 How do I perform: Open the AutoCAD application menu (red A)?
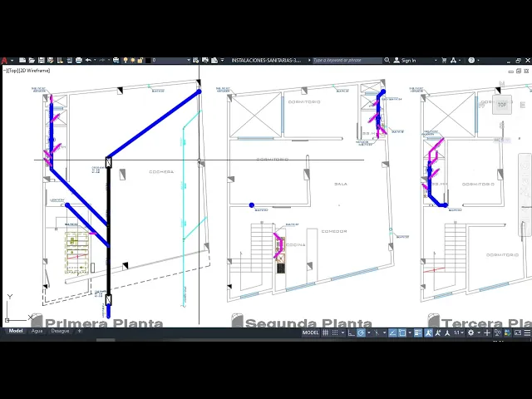[x=4, y=61]
